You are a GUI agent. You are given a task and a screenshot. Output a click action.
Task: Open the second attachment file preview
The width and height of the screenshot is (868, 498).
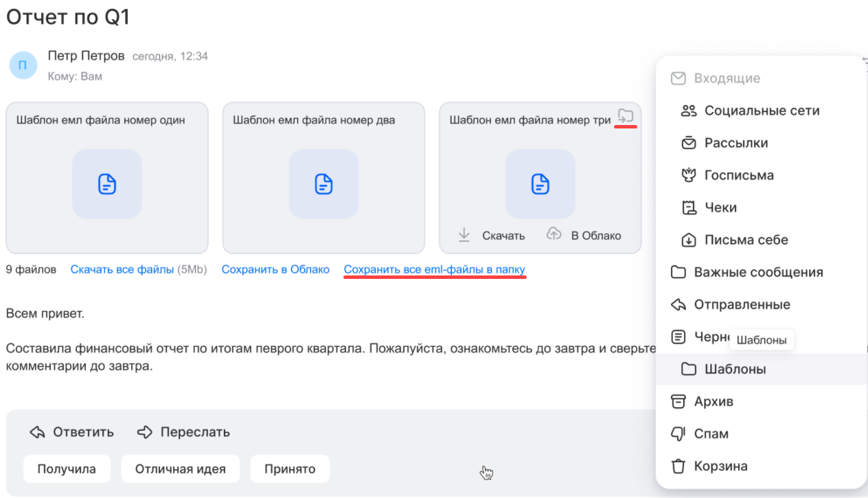[x=323, y=184]
